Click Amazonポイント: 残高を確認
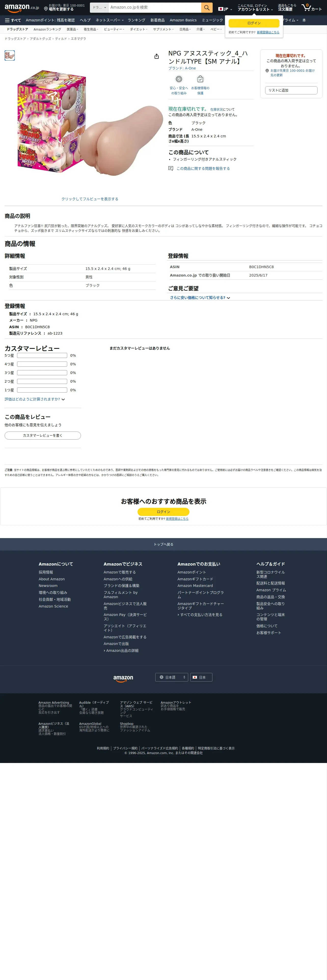 (50, 20)
